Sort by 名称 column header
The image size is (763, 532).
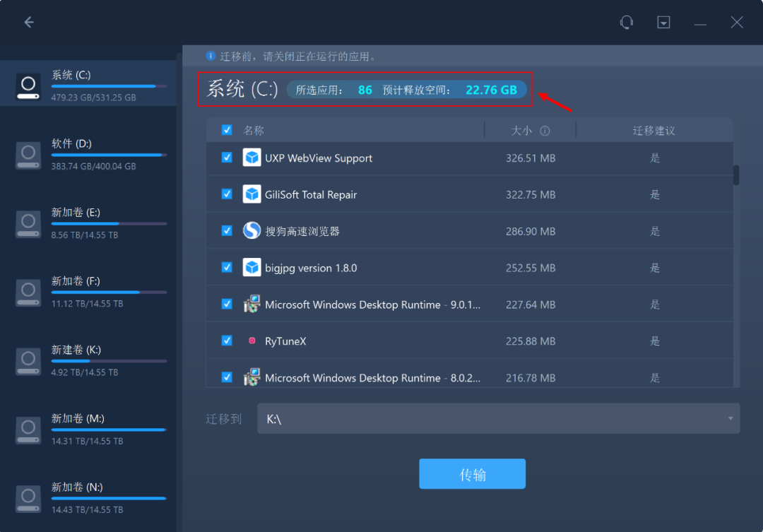[x=254, y=131]
